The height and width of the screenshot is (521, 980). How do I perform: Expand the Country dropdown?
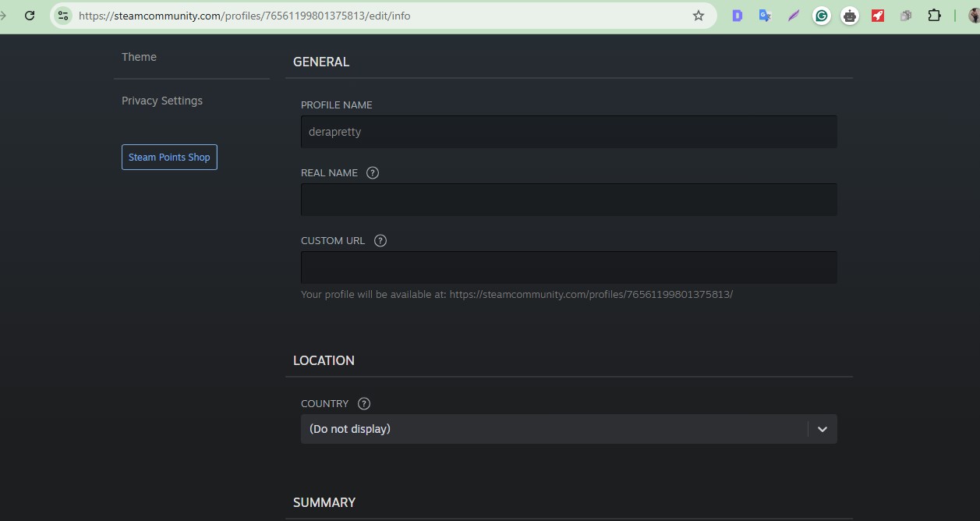pyautogui.click(x=554, y=429)
